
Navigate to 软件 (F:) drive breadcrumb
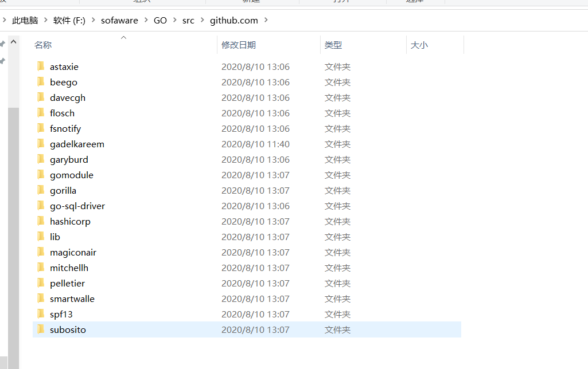click(x=69, y=20)
